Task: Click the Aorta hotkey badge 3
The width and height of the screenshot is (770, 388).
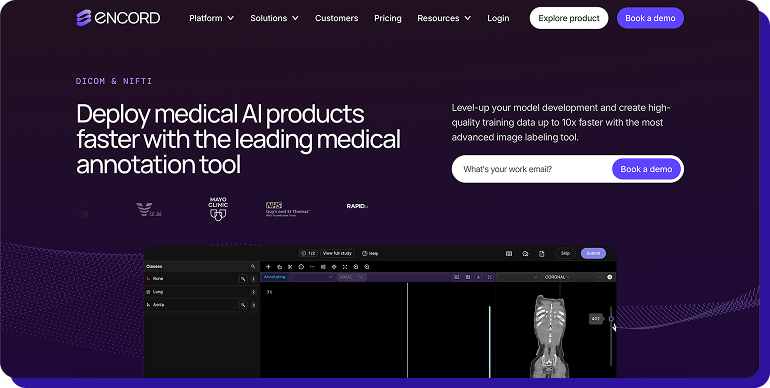Action: coord(253,305)
